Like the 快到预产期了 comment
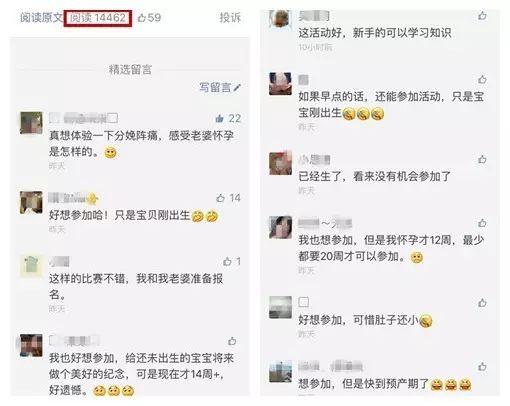This screenshot has width=510, height=406. point(482,367)
